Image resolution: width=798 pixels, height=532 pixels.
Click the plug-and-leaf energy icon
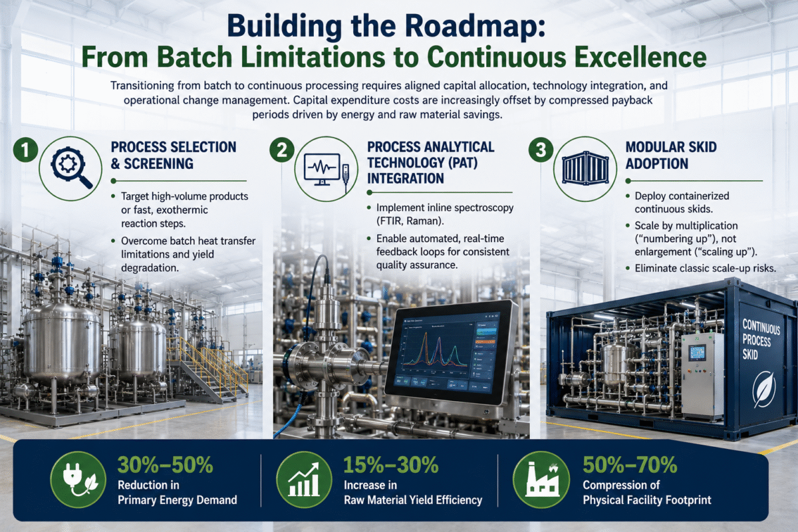(78, 478)
